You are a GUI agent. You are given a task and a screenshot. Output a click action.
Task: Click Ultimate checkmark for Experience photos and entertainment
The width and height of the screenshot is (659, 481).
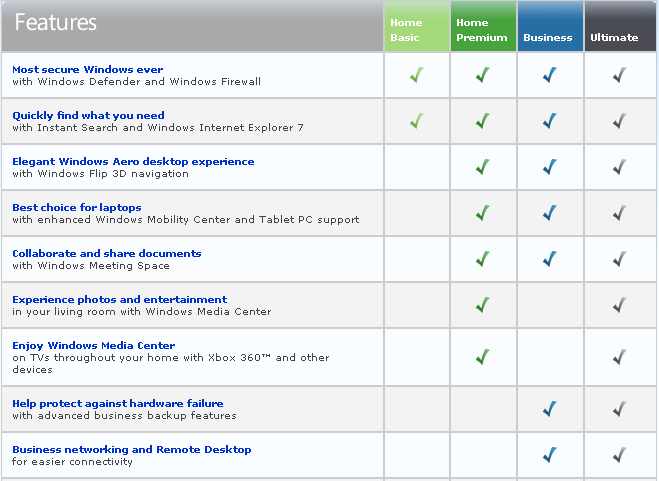tap(619, 305)
